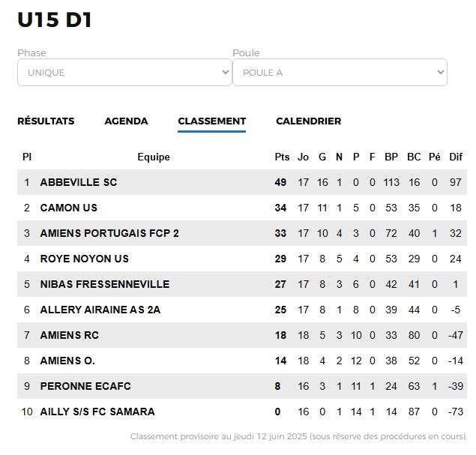476x455 pixels.
Task: Open the Phase dropdown showing UNIQUE
Action: (x=124, y=72)
